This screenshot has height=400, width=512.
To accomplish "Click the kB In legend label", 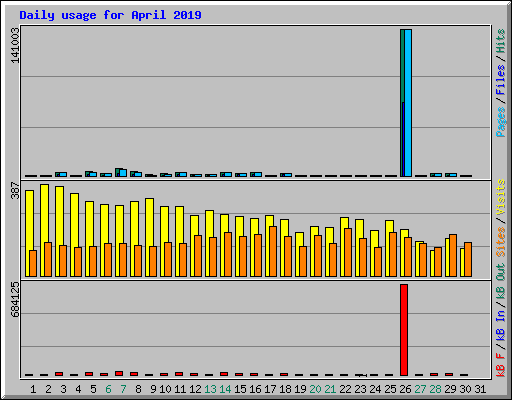I will (x=500, y=327).
